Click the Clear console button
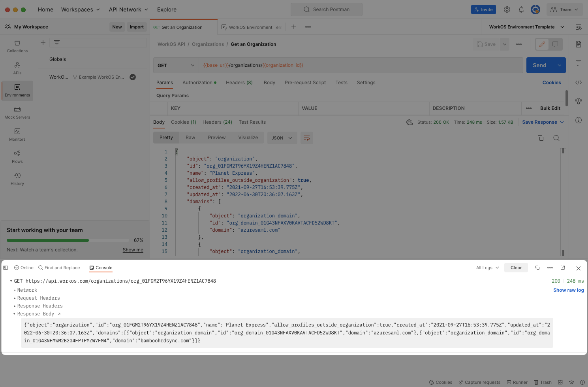The width and height of the screenshot is (588, 387). [516, 268]
